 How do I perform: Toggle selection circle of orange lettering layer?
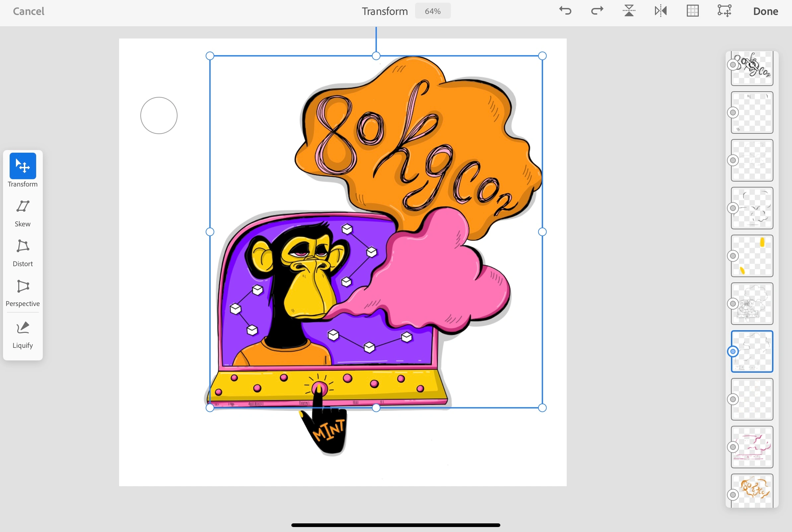click(733, 495)
